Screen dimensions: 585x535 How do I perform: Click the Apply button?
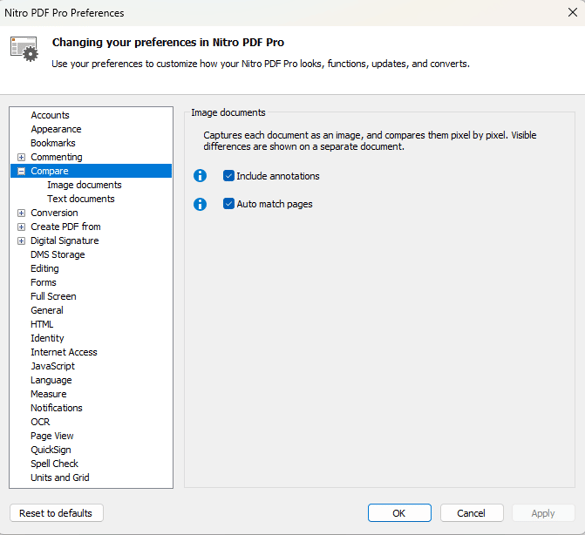tap(543, 513)
